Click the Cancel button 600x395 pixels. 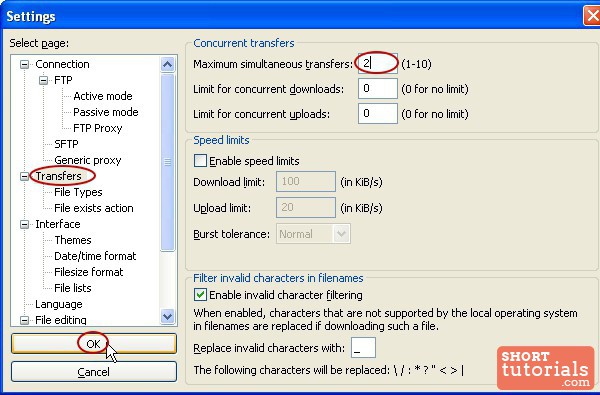pos(94,372)
